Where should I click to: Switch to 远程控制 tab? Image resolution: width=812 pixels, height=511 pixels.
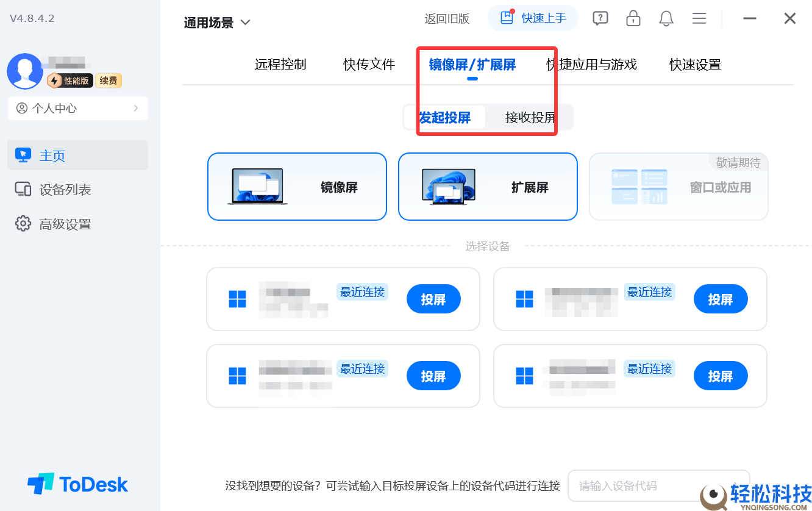(x=280, y=64)
